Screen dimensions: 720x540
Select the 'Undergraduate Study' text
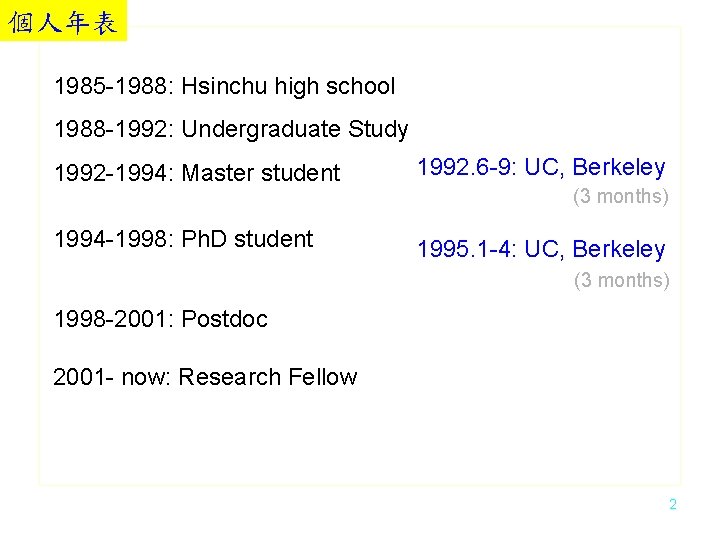click(x=295, y=130)
